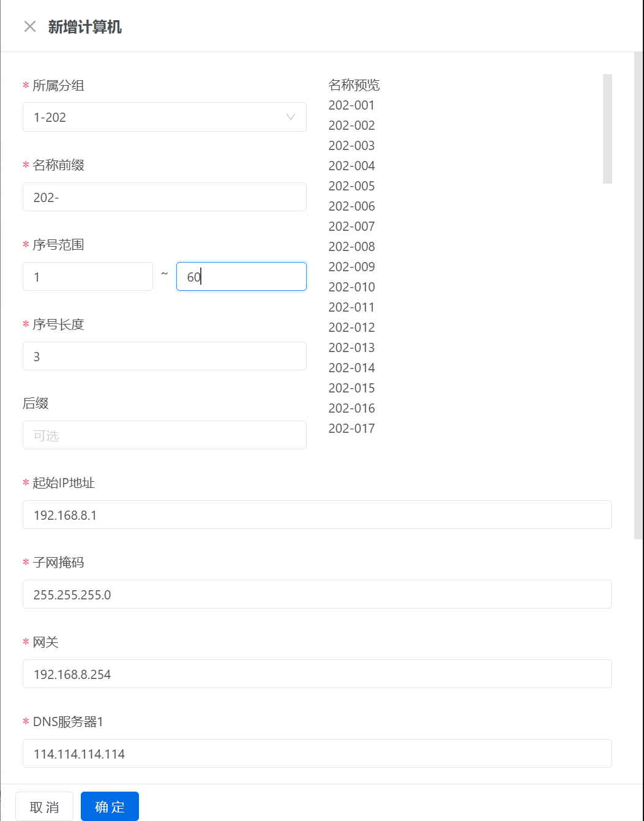Viewport: 644px width, 821px height.
Task: Click the 名称前缀 prefix input field
Action: pos(164,197)
